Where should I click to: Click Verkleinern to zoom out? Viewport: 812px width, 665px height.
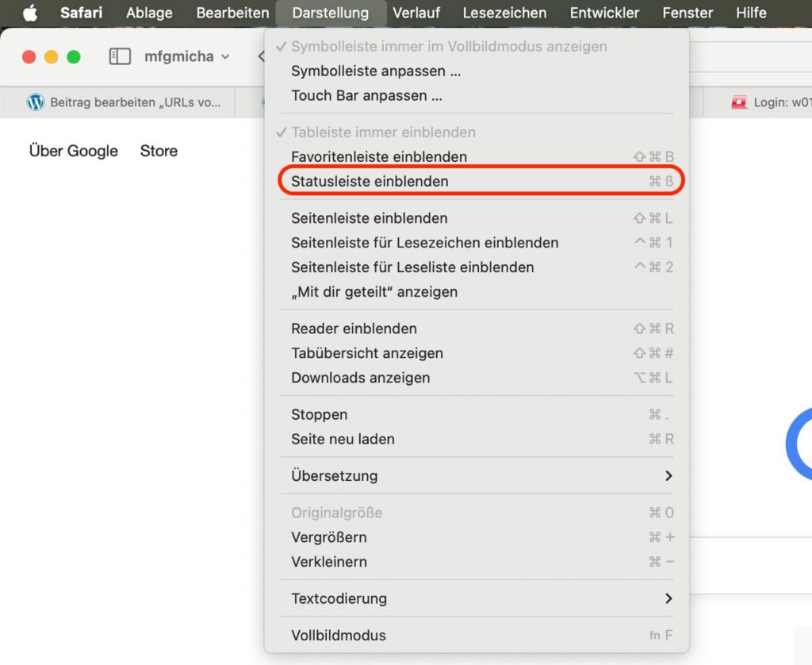tap(477, 562)
